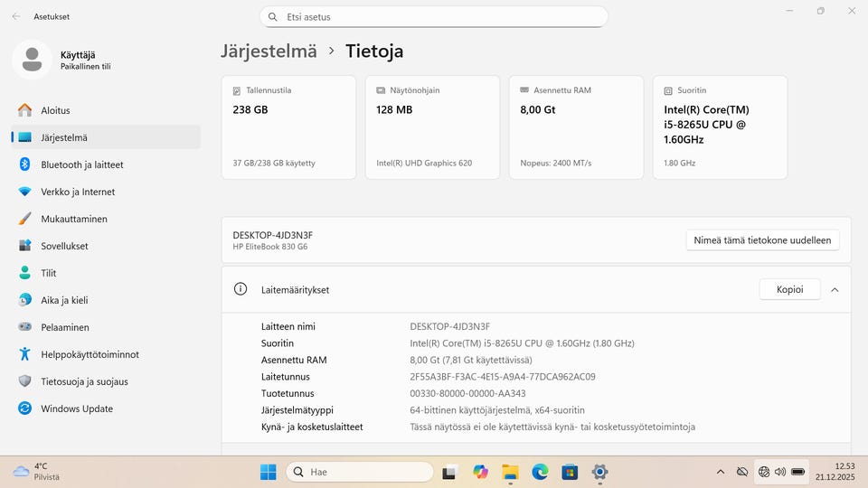
Task: Click the Pelaaminen gamepad icon
Action: coord(24,327)
